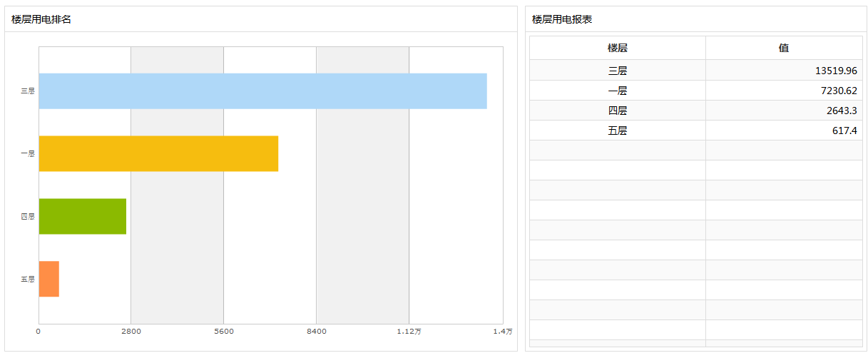Click the 楼层用电报表 panel title
The image size is (868, 353).
[x=562, y=19]
